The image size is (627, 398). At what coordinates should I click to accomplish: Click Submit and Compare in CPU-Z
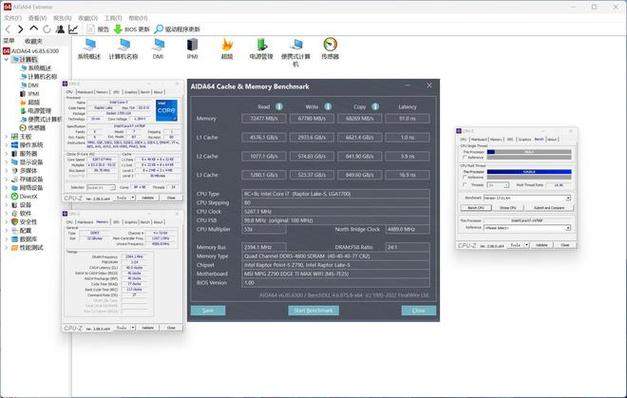click(x=549, y=208)
